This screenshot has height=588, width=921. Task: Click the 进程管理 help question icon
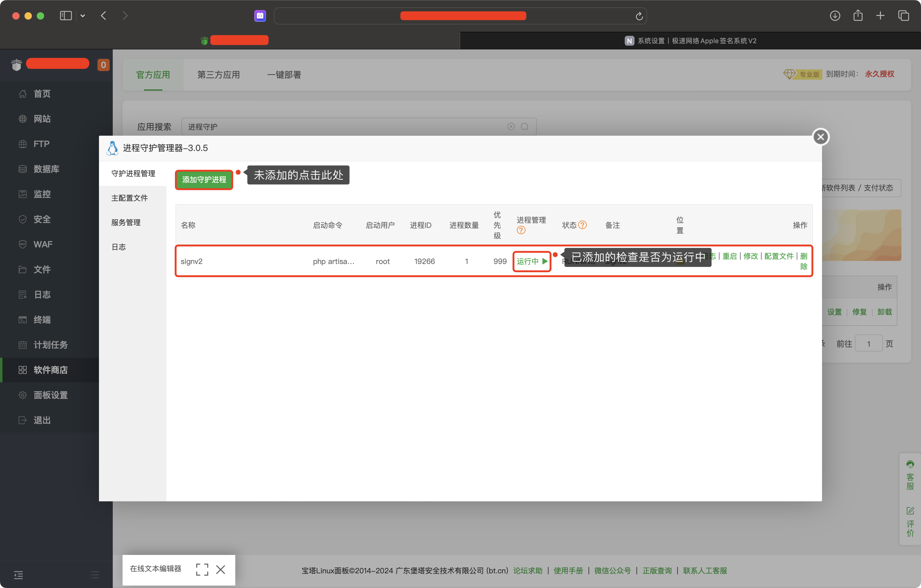521,230
